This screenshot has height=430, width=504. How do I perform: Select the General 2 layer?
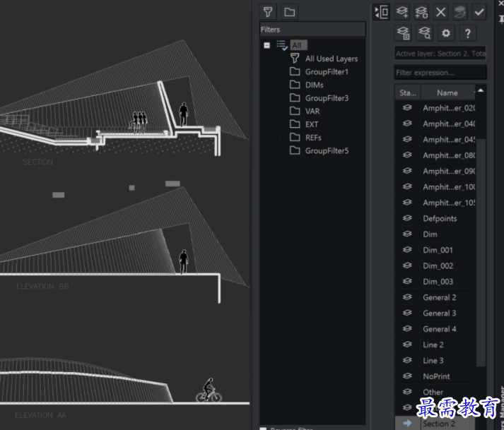point(440,297)
